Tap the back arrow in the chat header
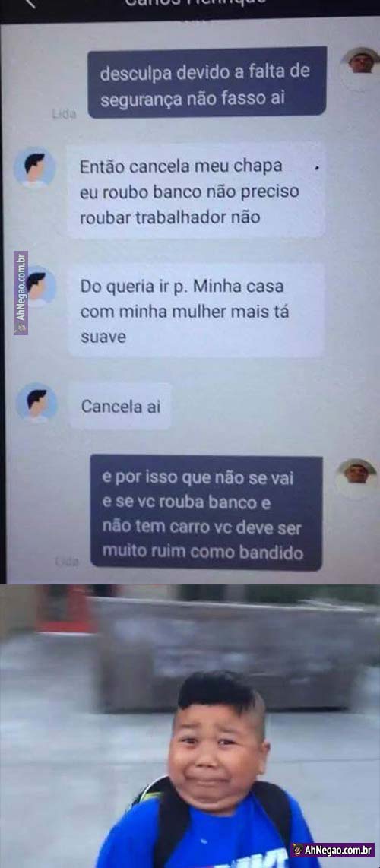This screenshot has height=868, width=380. click(30, 3)
